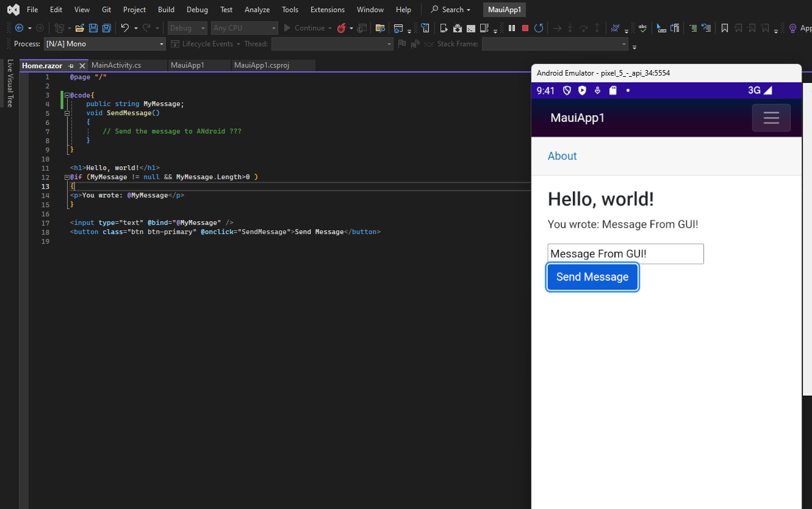Viewport: 812px width, 509px height.
Task: Open the Project menu
Action: 134,10
